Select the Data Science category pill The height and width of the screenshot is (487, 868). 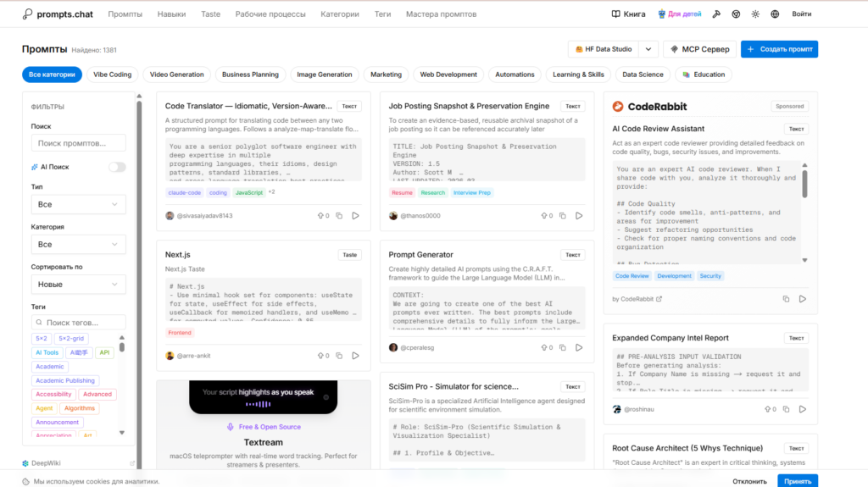point(643,75)
